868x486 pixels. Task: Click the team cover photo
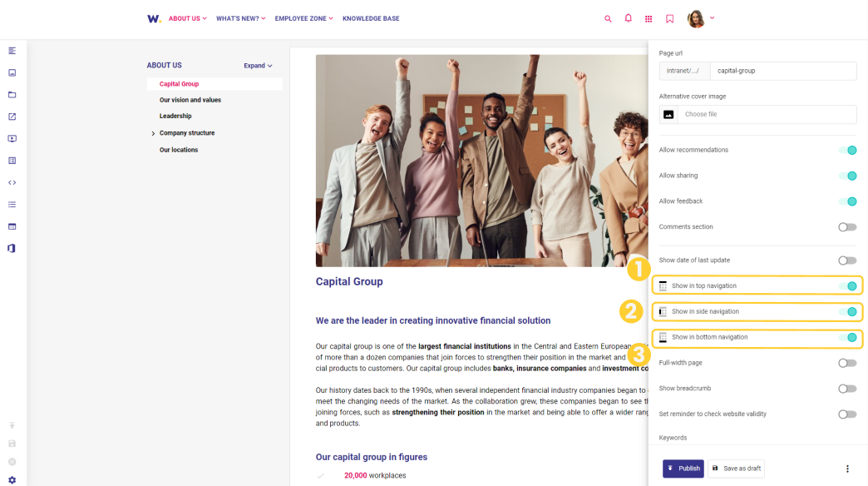pos(481,161)
